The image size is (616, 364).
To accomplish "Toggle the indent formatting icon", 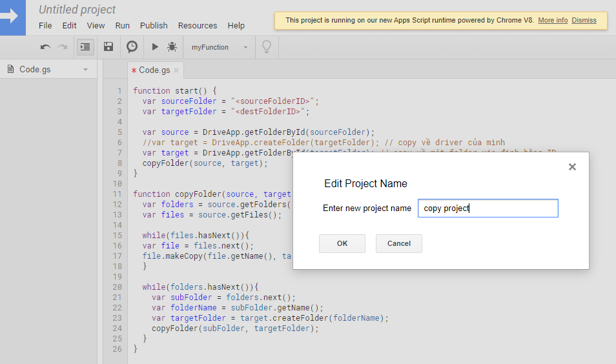I will coord(85,47).
